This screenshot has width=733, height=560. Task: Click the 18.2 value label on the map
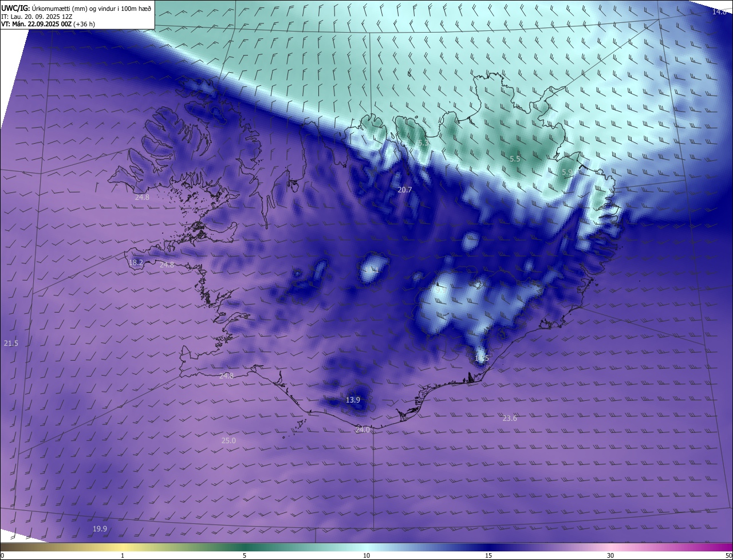[136, 263]
